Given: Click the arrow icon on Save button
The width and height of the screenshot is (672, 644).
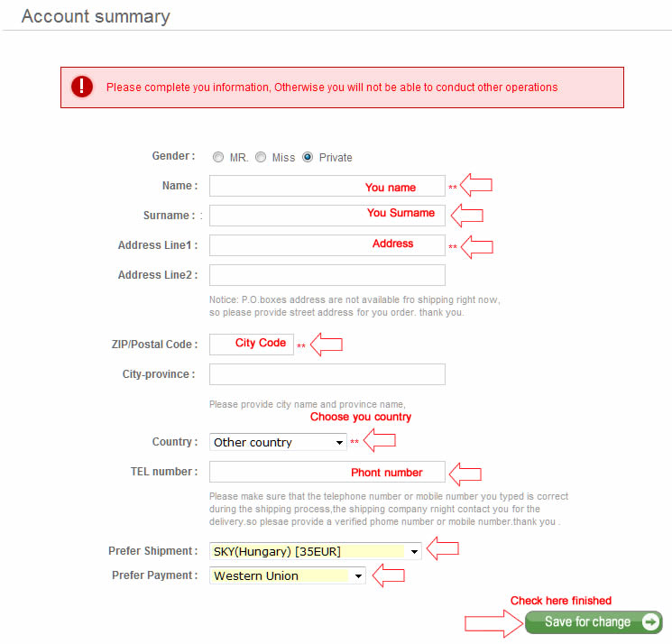Looking at the screenshot, I should coord(651,621).
